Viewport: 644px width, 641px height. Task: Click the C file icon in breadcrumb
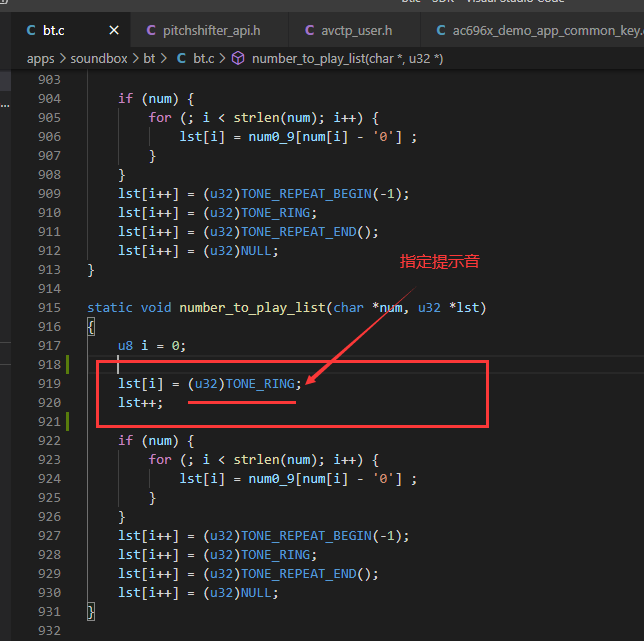[181, 59]
